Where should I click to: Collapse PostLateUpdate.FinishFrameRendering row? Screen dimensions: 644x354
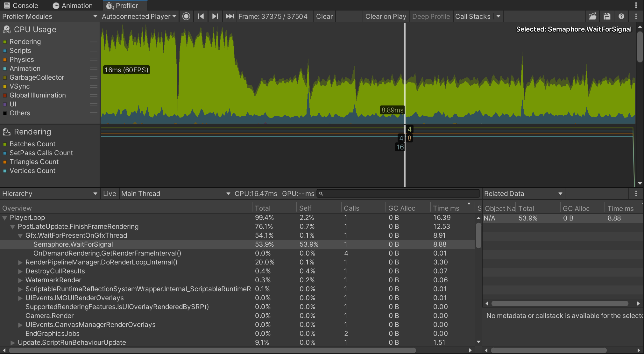(13, 227)
